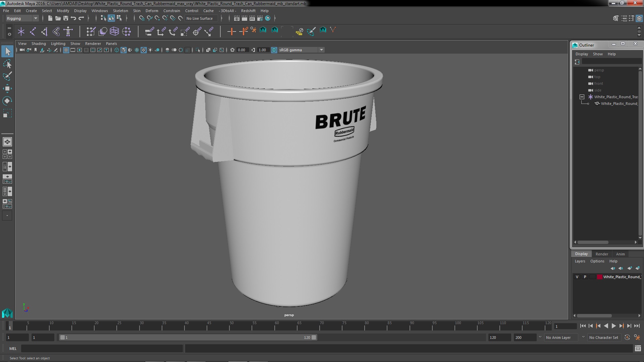Click frame 60 on the timeline
The height and width of the screenshot is (362, 644).
coord(277,326)
